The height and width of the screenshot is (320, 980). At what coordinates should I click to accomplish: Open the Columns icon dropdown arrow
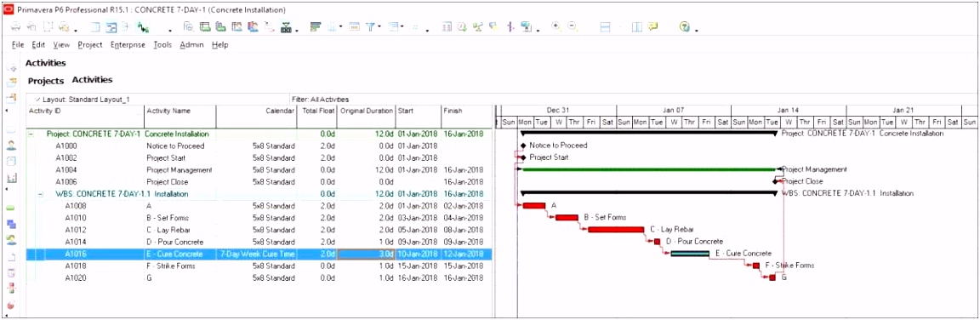pyautogui.click(x=340, y=27)
